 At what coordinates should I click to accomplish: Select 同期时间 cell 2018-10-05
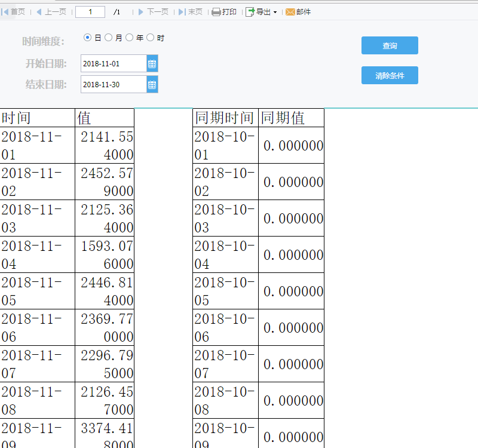(x=226, y=291)
